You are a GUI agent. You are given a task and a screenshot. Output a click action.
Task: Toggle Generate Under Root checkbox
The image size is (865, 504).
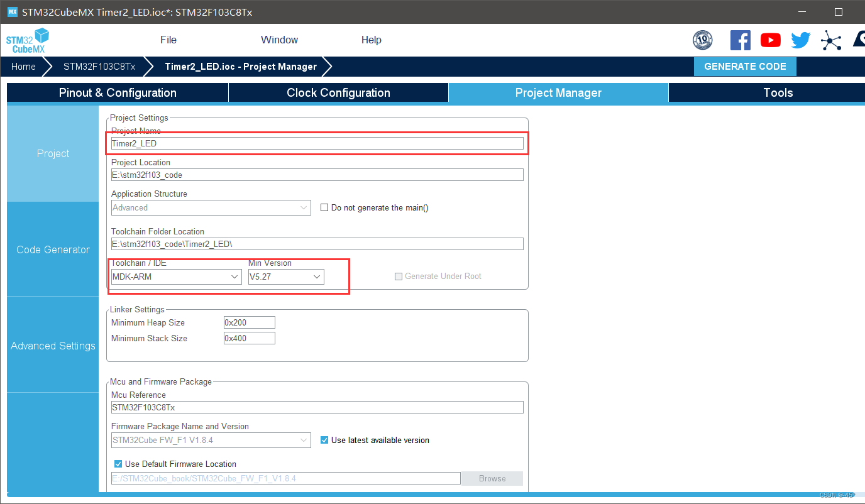pos(398,277)
